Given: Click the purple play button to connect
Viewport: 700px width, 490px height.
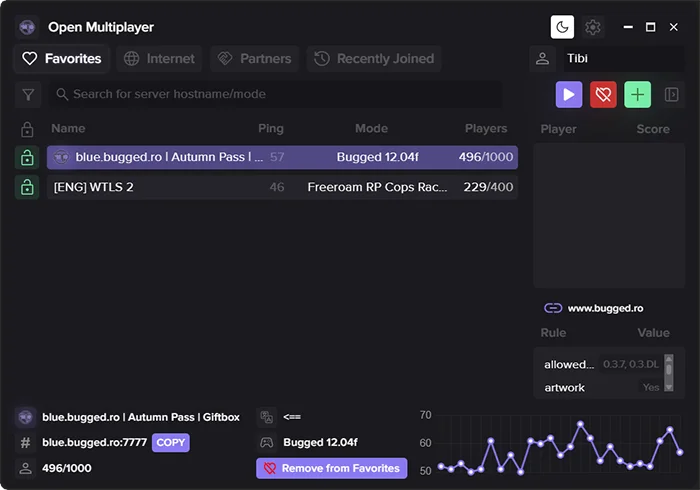Looking at the screenshot, I should [x=569, y=95].
